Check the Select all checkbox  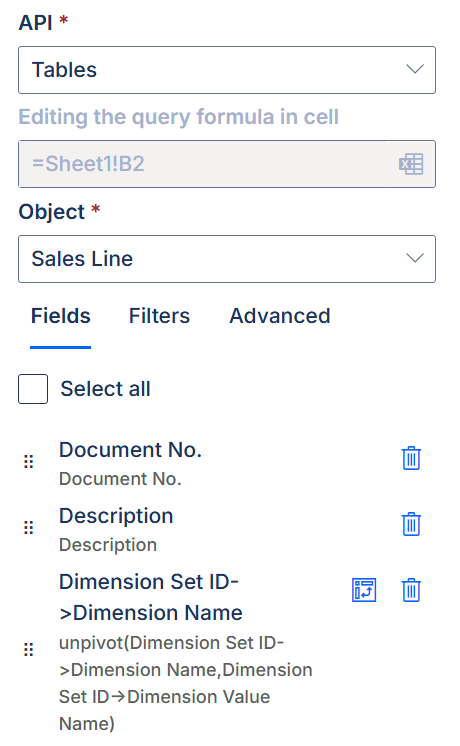coord(33,389)
